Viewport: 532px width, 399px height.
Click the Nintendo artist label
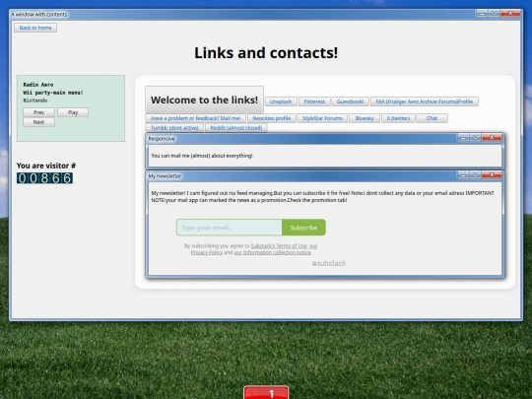[35, 100]
